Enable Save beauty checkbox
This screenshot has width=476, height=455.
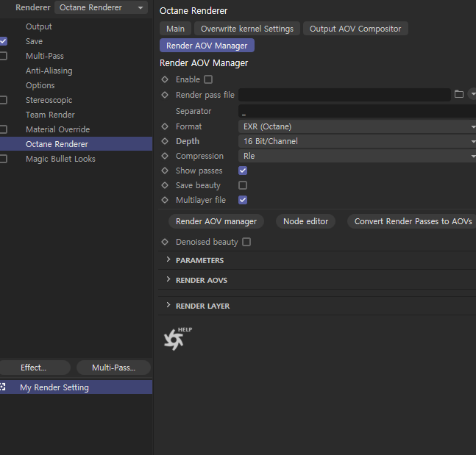click(x=243, y=185)
